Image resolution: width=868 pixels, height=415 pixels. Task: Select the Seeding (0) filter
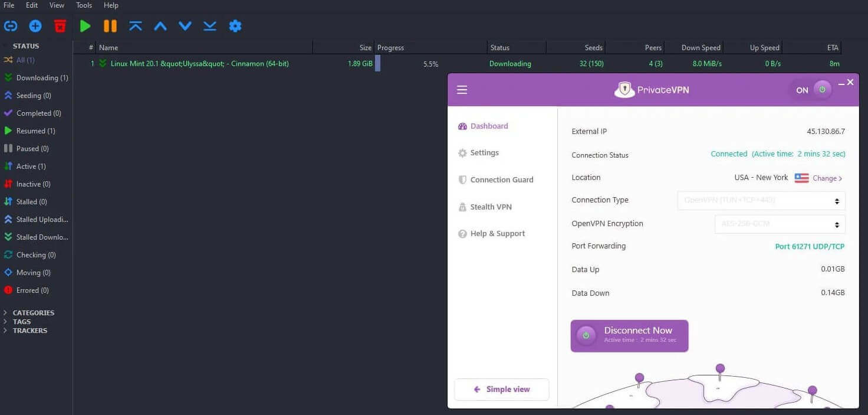click(x=28, y=96)
